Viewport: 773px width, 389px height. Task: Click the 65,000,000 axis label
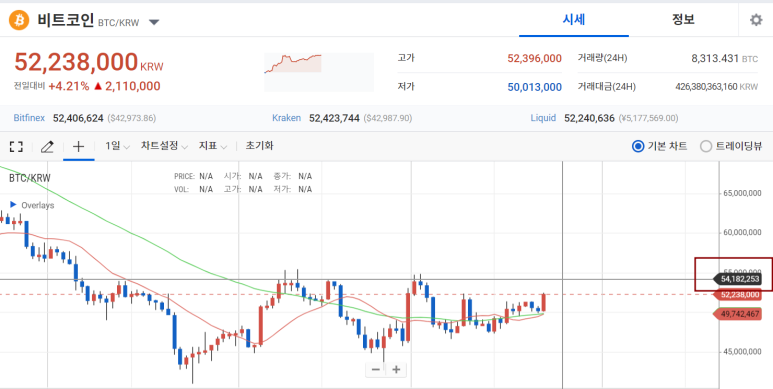pyautogui.click(x=742, y=194)
